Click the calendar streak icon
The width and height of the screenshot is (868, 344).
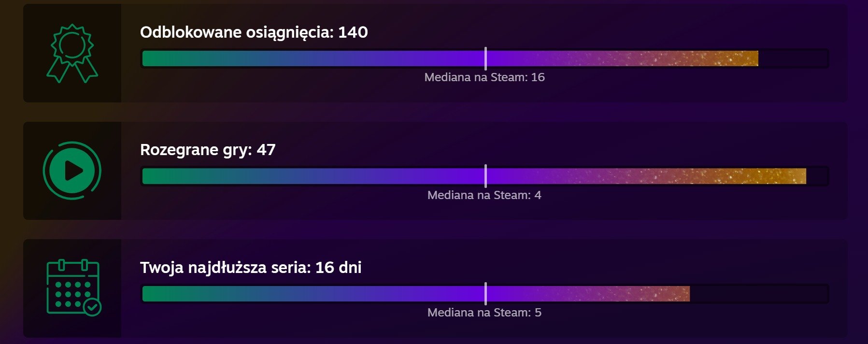73,287
